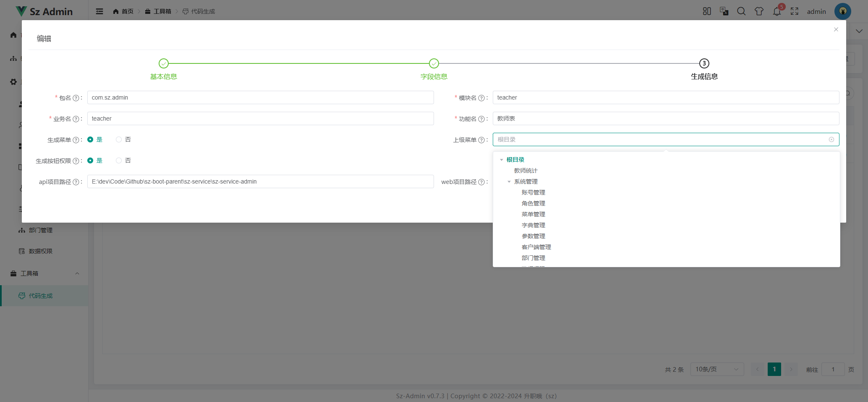The height and width of the screenshot is (402, 868).
Task: Select 菜单管理 in the tree
Action: (x=533, y=214)
